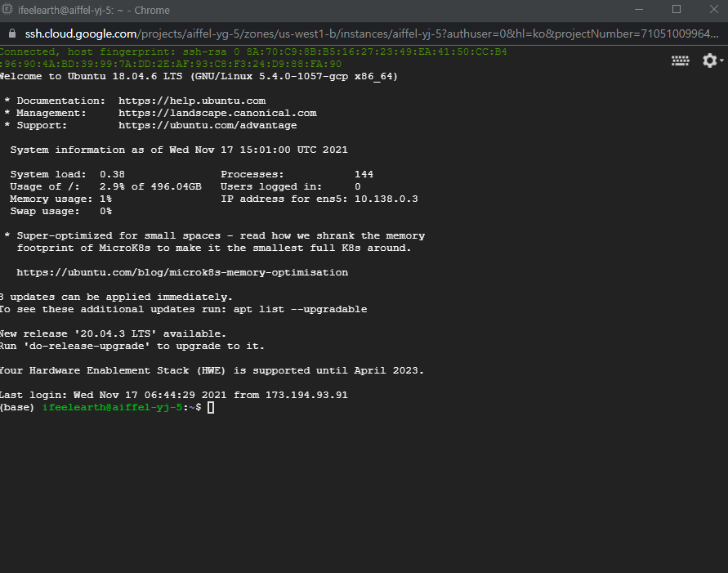This screenshot has height=573, width=728.
Task: Click the 'Last login' line with 173.194.93.91
Action: (x=174, y=395)
